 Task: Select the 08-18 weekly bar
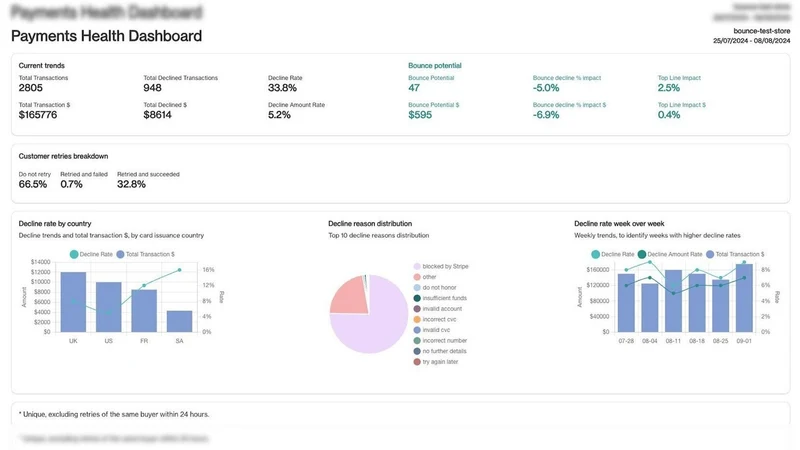pyautogui.click(x=697, y=303)
